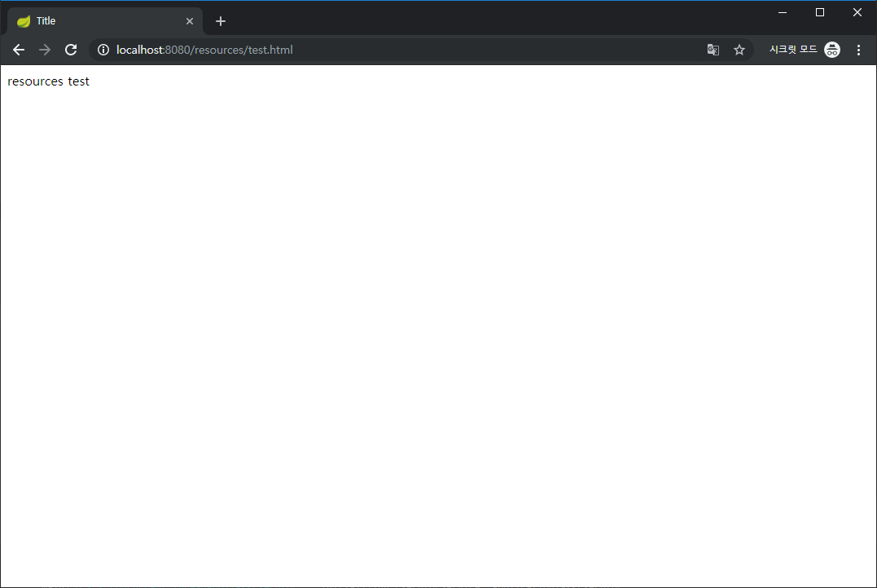Open the Chrome three-dot menu
The height and width of the screenshot is (588, 877).
858,50
